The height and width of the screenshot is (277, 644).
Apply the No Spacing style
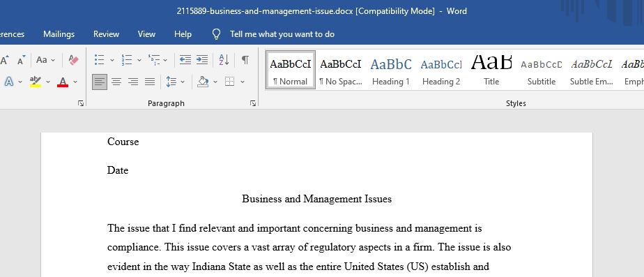tap(341, 70)
